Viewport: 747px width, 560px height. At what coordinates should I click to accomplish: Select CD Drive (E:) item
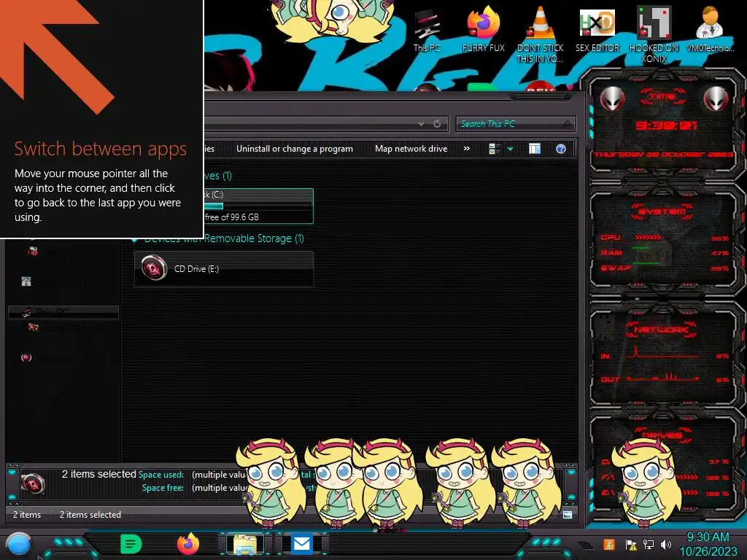click(224, 268)
